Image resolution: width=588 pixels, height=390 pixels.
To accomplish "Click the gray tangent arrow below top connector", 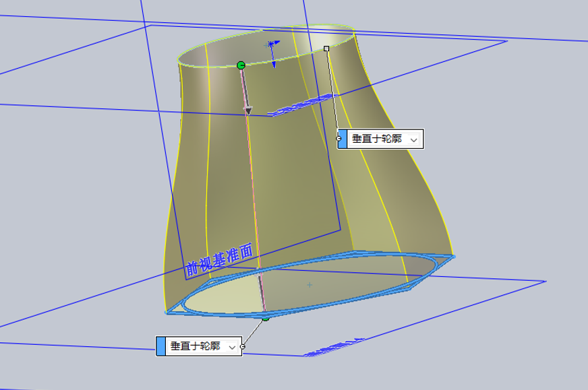I will pos(248,110).
